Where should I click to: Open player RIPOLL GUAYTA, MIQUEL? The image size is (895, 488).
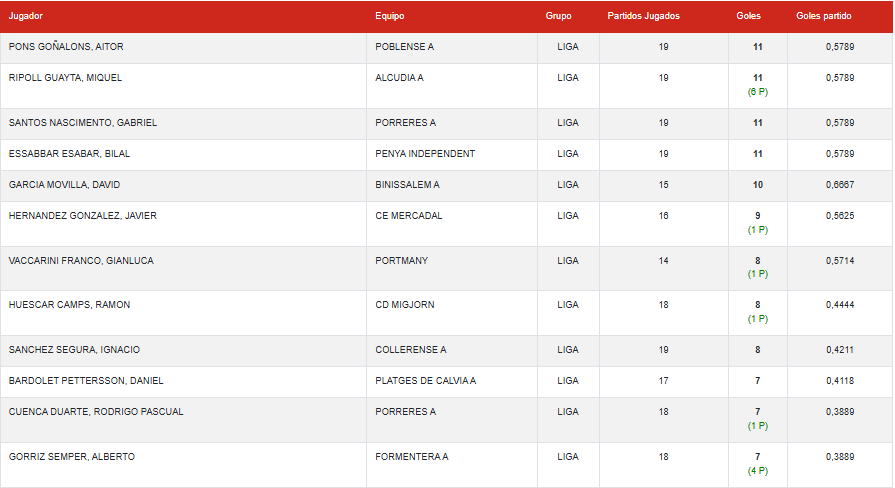click(x=65, y=78)
